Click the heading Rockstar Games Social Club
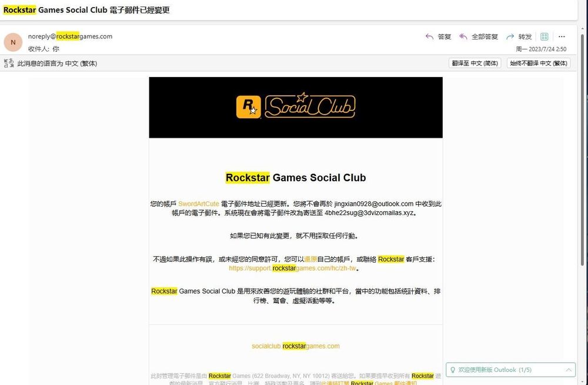The image size is (588, 385). coord(296,178)
